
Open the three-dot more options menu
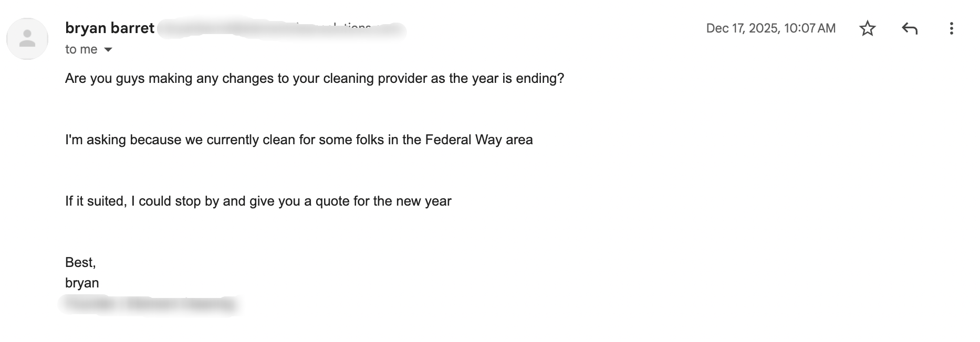pos(952,28)
